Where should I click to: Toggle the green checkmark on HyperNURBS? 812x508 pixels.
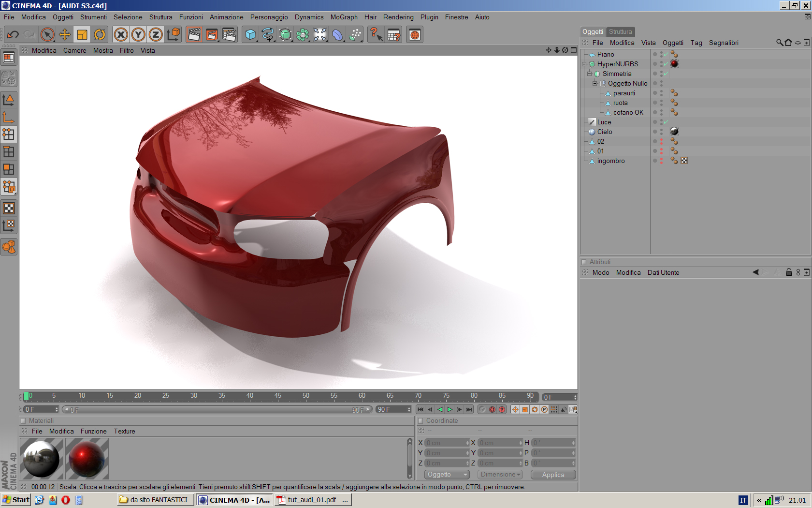tap(667, 64)
